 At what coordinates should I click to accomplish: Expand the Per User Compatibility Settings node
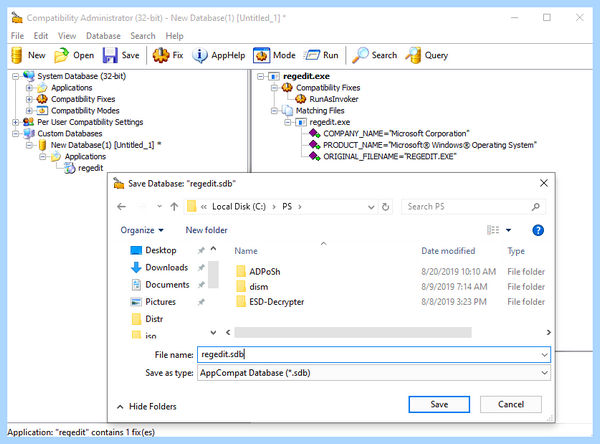(x=15, y=122)
